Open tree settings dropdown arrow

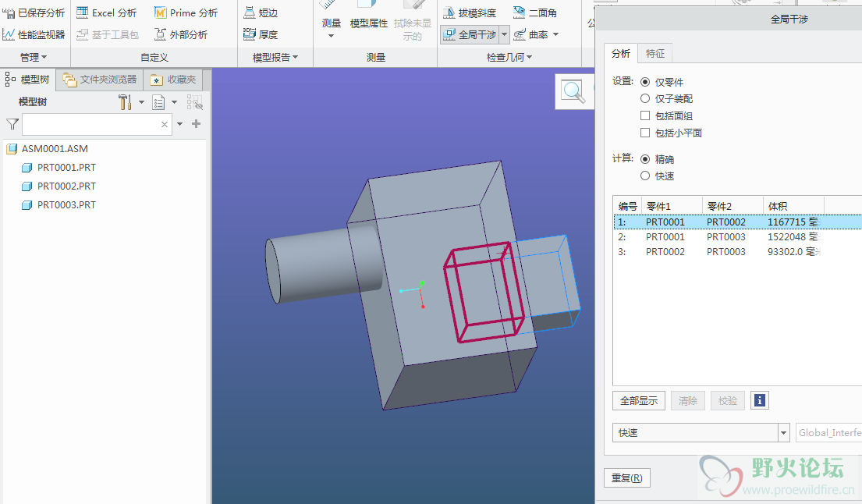click(141, 102)
